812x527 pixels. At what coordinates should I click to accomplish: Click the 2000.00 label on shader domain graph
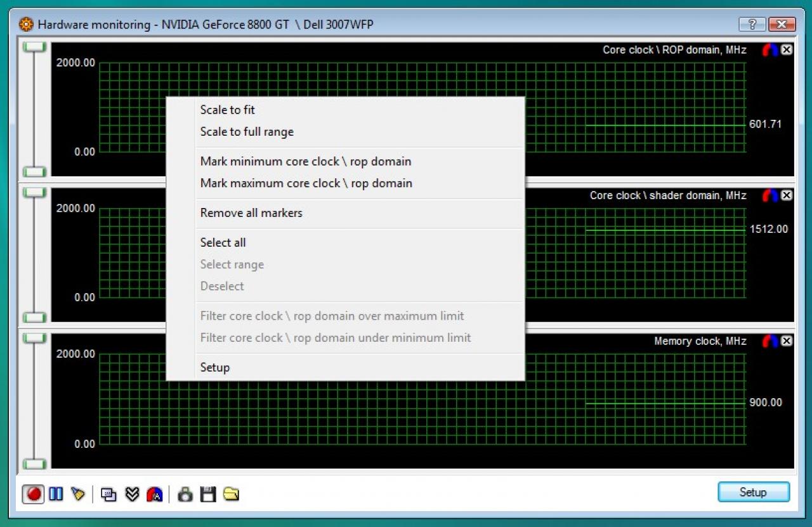(75, 209)
